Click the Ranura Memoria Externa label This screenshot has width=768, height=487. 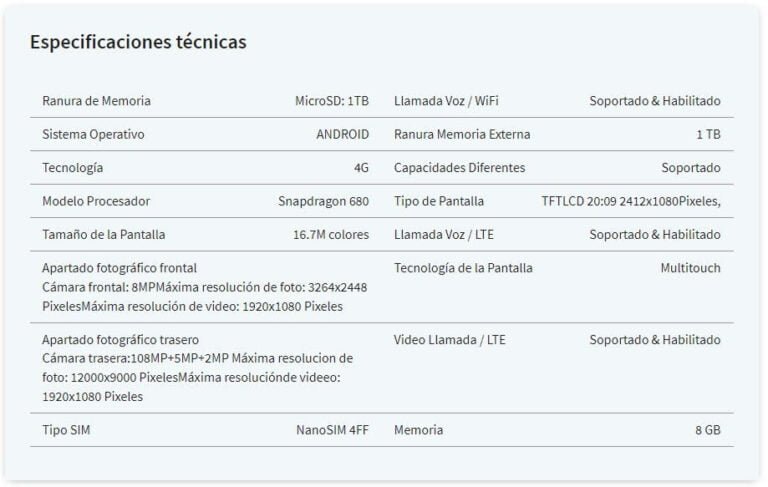point(462,134)
